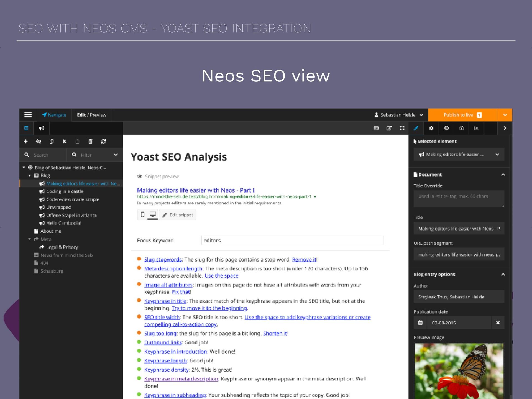Open Selected element dropdown
532x399 pixels.
pos(459,154)
